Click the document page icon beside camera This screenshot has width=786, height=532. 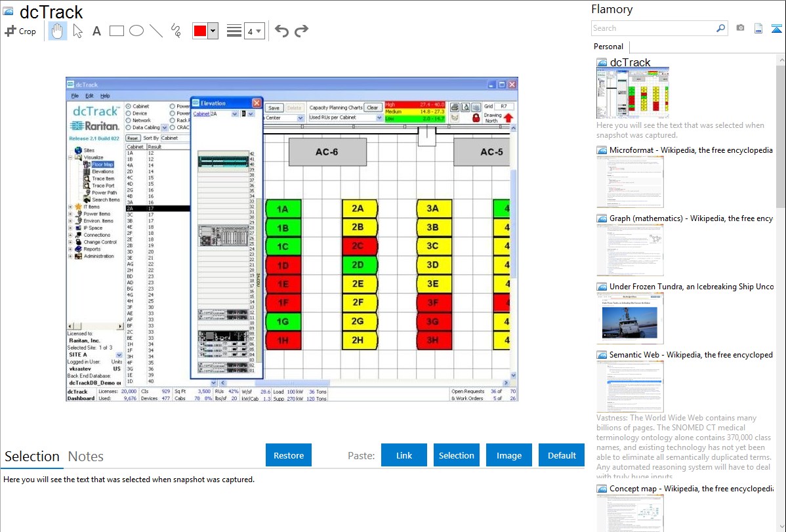[758, 28]
